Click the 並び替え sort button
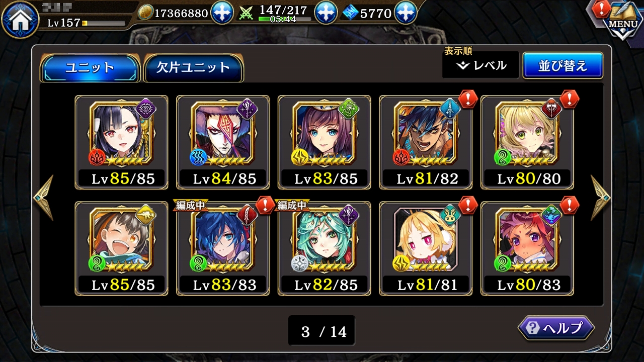Image resolution: width=644 pixels, height=362 pixels. click(x=562, y=65)
